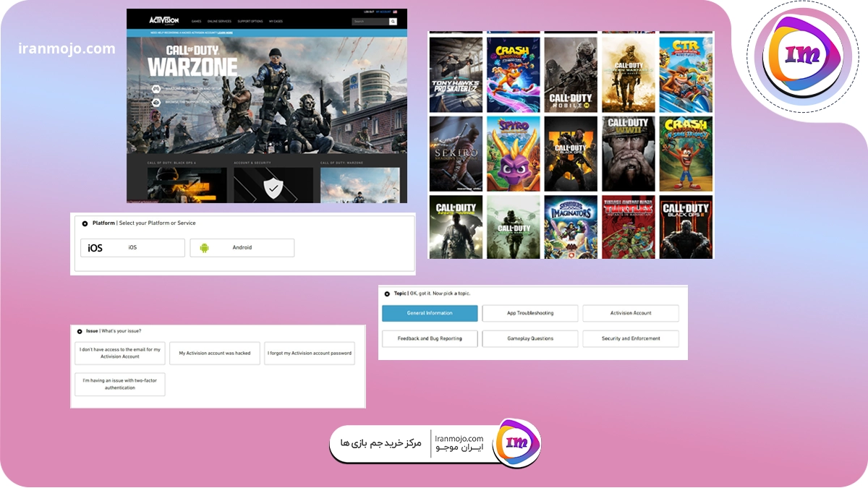868x488 pixels.
Task: Select the green Android robot icon
Action: pos(204,248)
